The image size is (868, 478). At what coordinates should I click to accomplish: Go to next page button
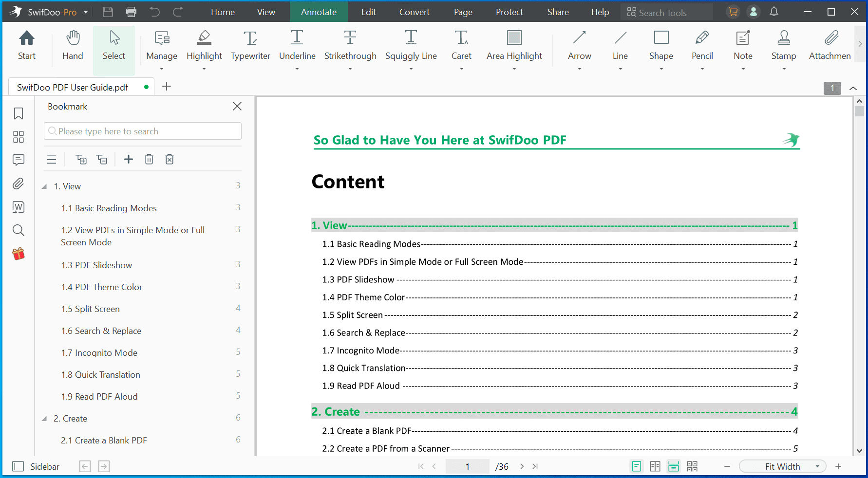(x=522, y=466)
